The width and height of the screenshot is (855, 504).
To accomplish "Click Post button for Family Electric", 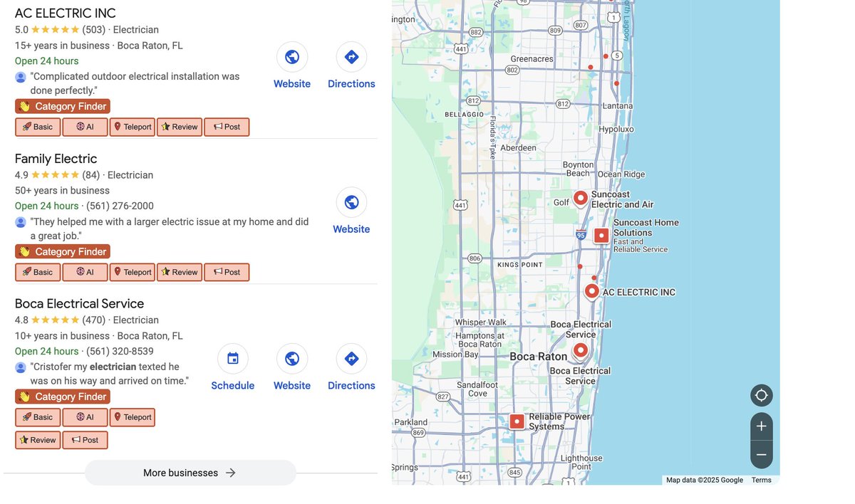I will click(227, 272).
